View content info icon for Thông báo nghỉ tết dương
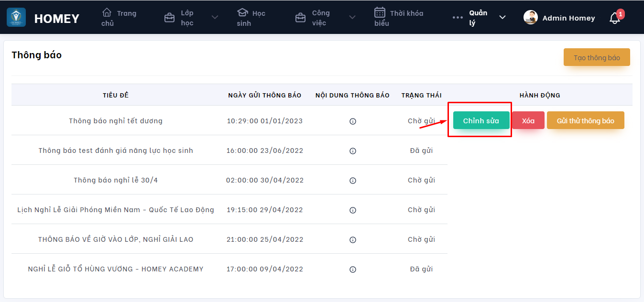Image resolution: width=644 pixels, height=302 pixels. point(353,121)
